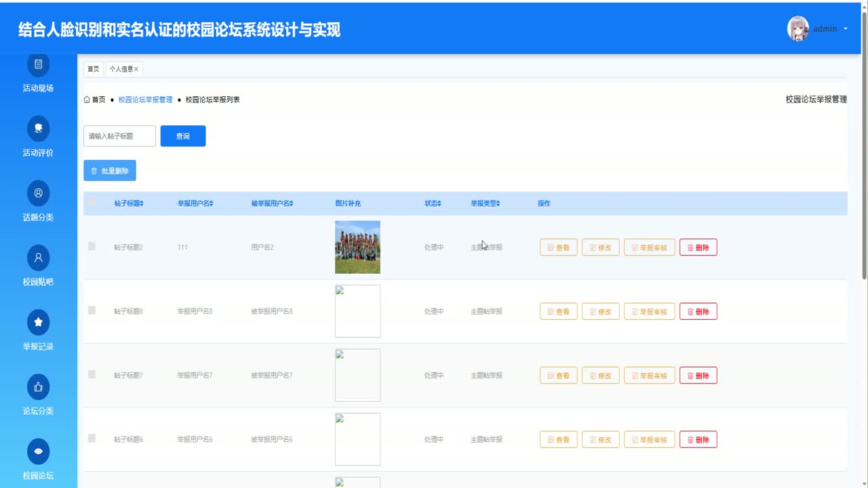Focus the 请输入帖子标题 search field
868x488 pixels.
click(119, 136)
